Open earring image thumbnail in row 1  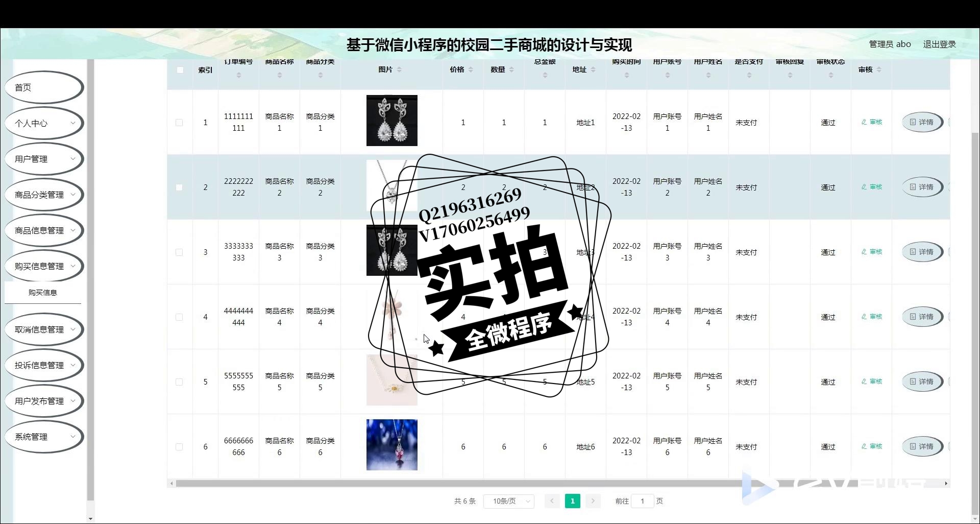[392, 121]
